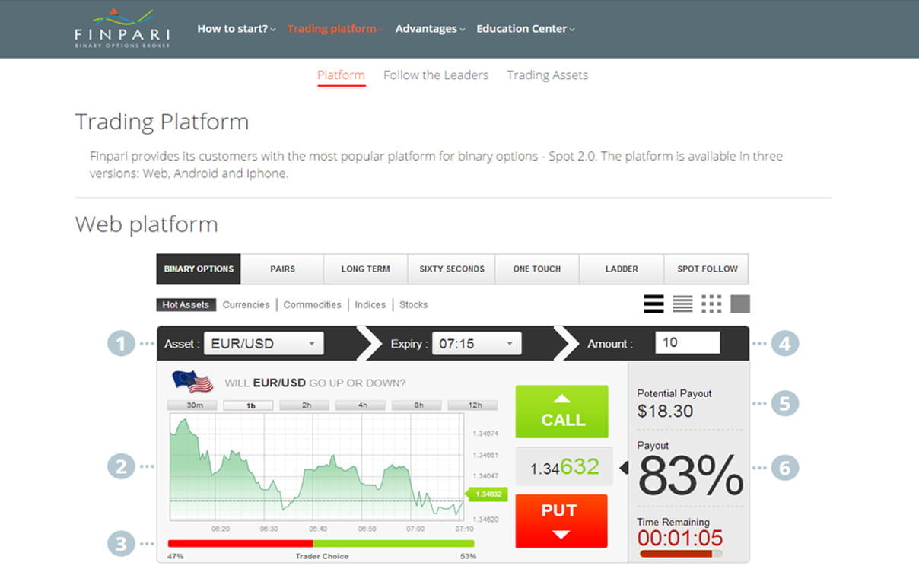Click the current price 1.34632 display
This screenshot has width=919, height=588.
pyautogui.click(x=564, y=466)
